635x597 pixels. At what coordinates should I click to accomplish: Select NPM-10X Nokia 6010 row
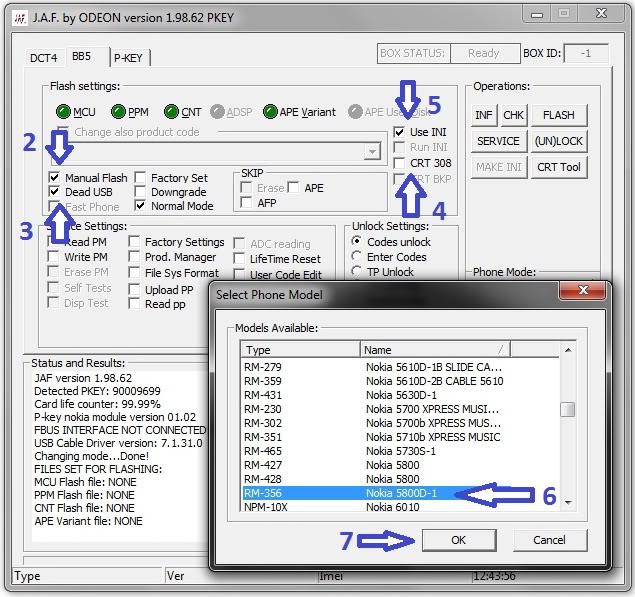[400, 506]
